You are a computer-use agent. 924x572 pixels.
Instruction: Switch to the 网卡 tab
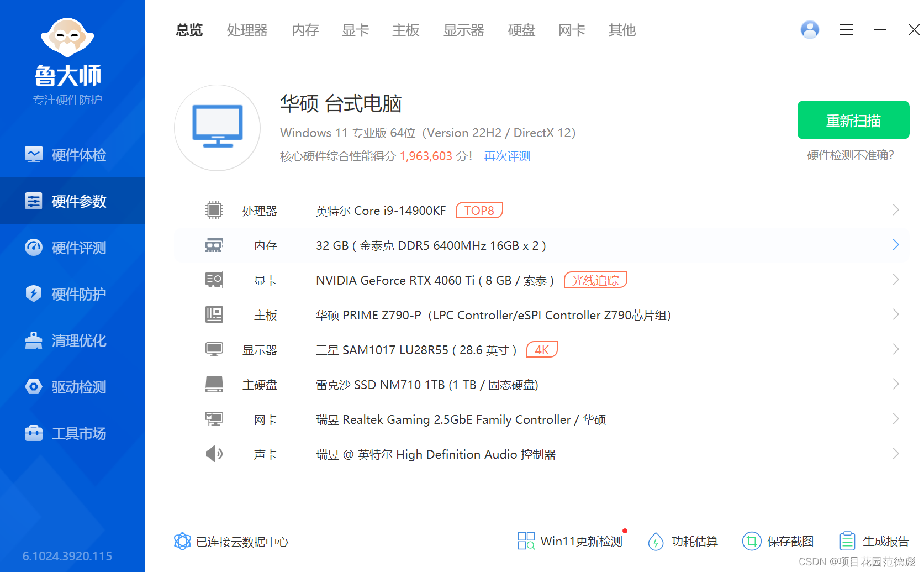[x=572, y=30]
